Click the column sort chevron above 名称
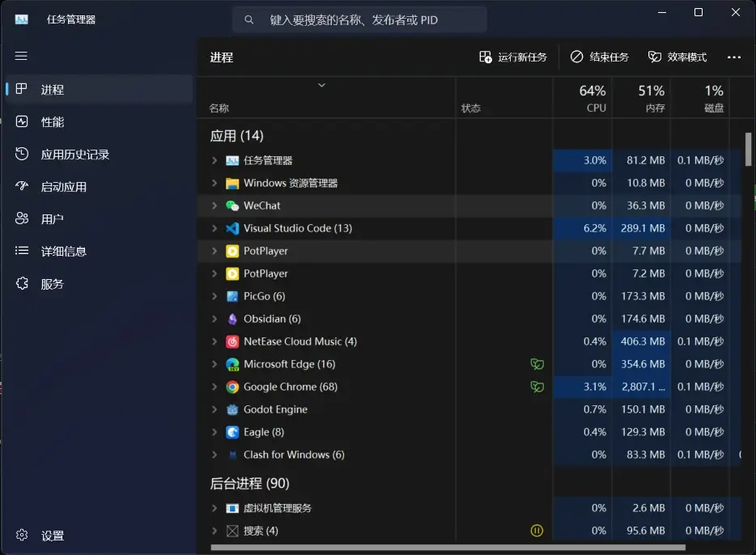 [321, 85]
